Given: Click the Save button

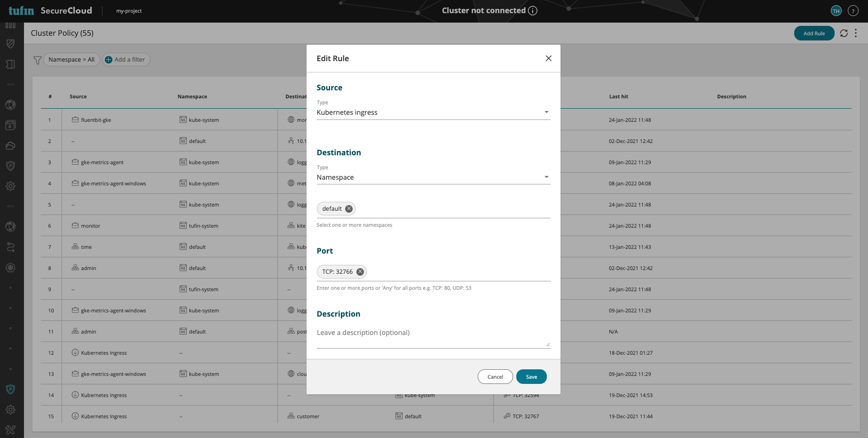Looking at the screenshot, I should coord(531,377).
